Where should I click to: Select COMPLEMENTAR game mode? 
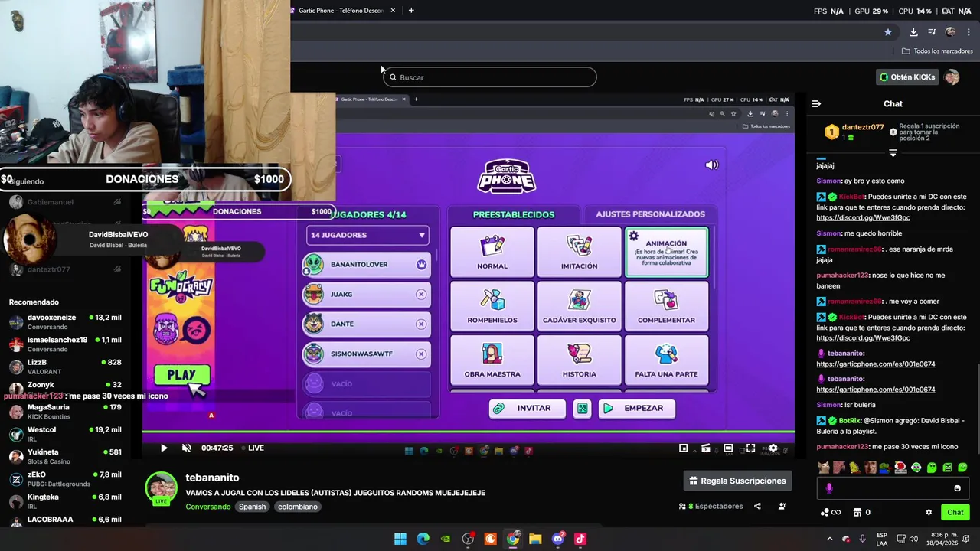[667, 306]
